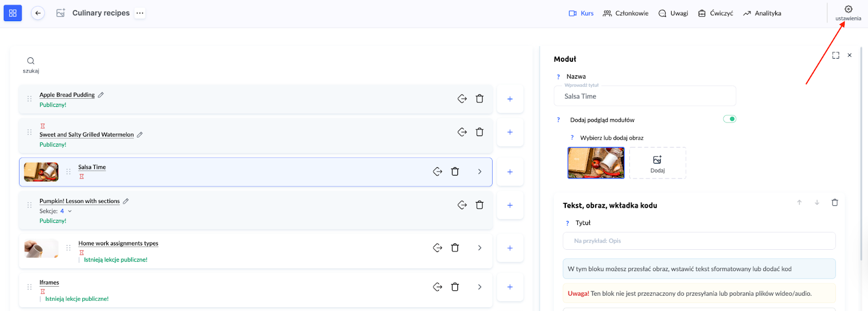Open Iframes module link
Screen dimensions: 868x311
[x=49, y=283]
